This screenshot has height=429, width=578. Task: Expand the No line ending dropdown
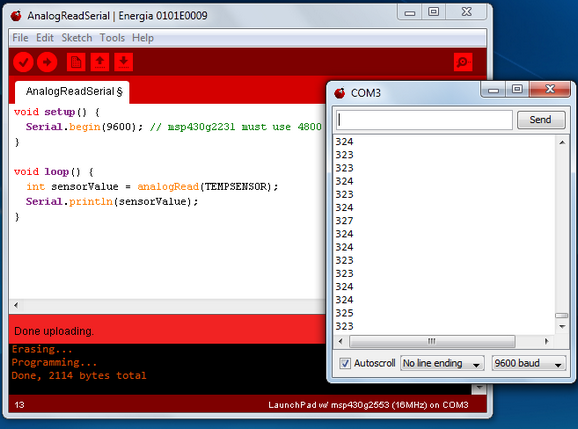(442, 363)
